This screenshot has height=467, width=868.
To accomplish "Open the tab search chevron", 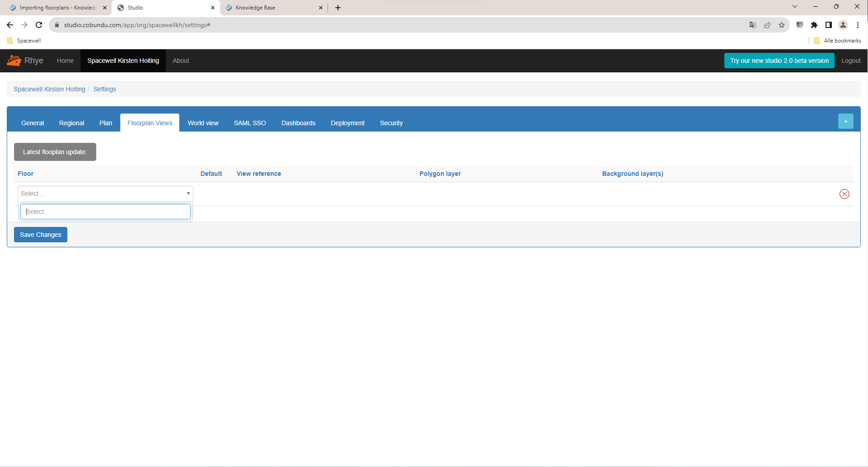I will point(795,6).
